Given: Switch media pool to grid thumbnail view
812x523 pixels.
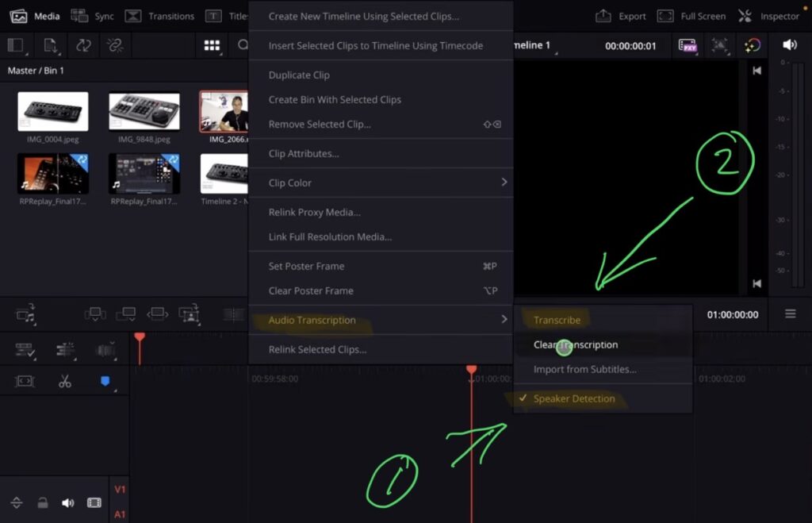Looking at the screenshot, I should (x=212, y=45).
